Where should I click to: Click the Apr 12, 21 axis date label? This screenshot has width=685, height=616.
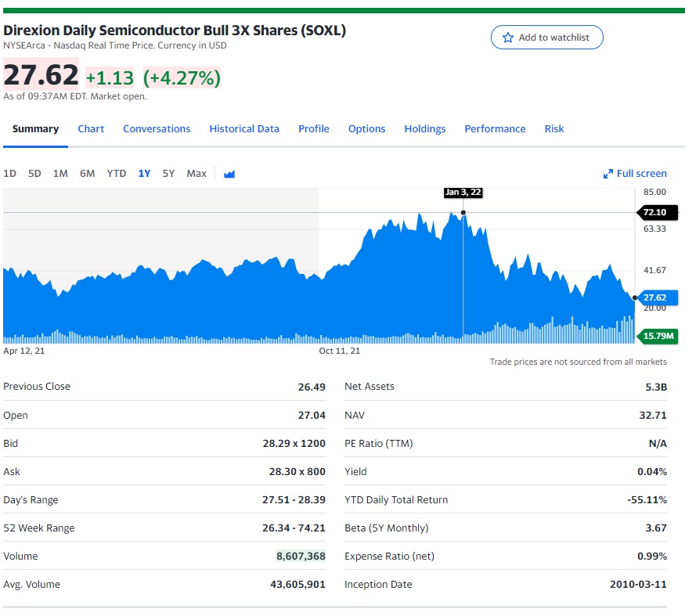24,351
